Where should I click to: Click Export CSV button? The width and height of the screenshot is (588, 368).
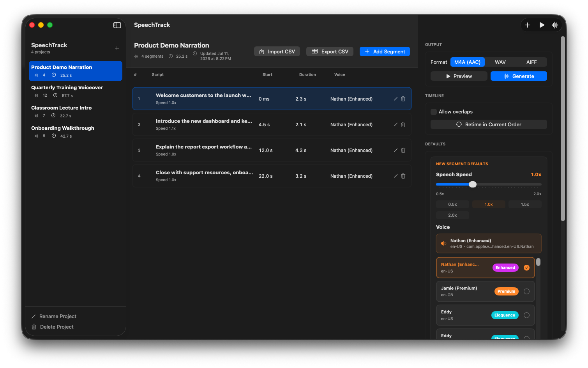[330, 51]
